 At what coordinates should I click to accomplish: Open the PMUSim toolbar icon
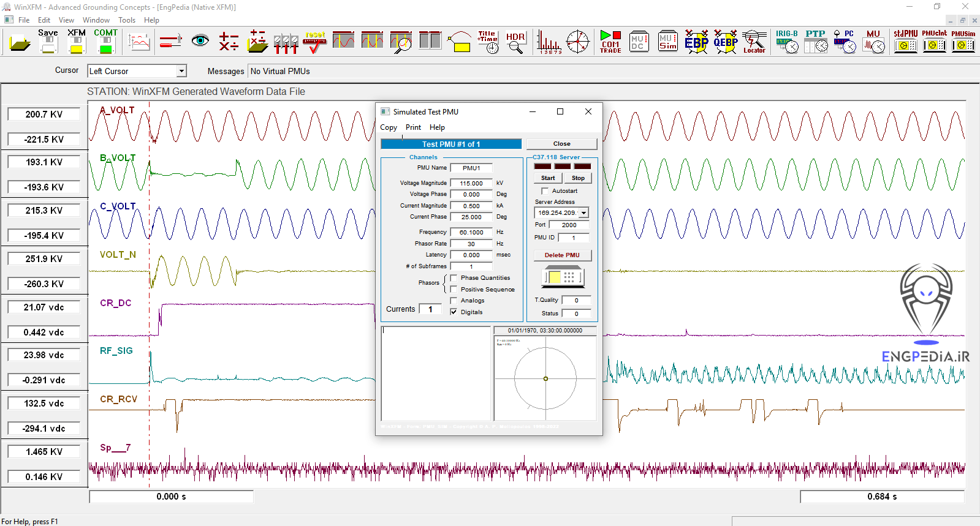(x=963, y=42)
